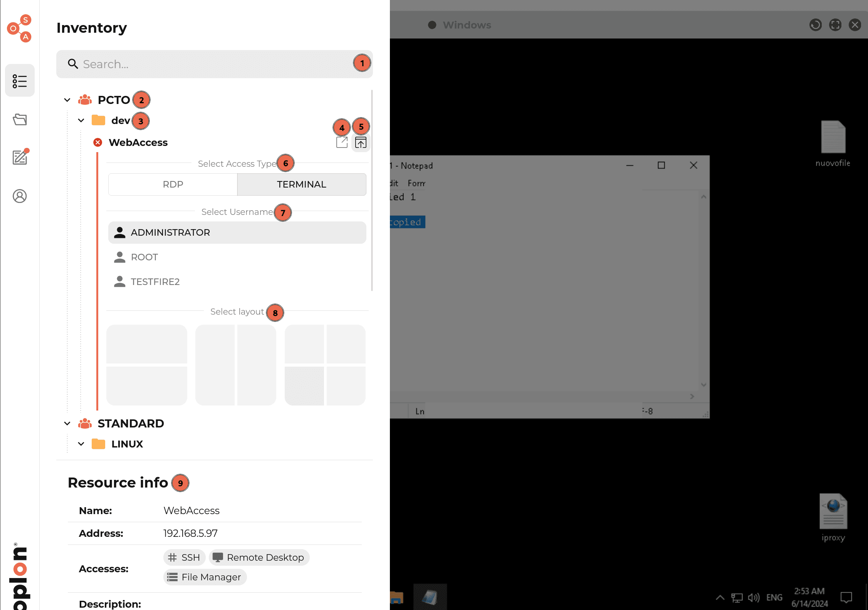
Task: Expand the LINUX folder under STANDARD
Action: point(81,444)
